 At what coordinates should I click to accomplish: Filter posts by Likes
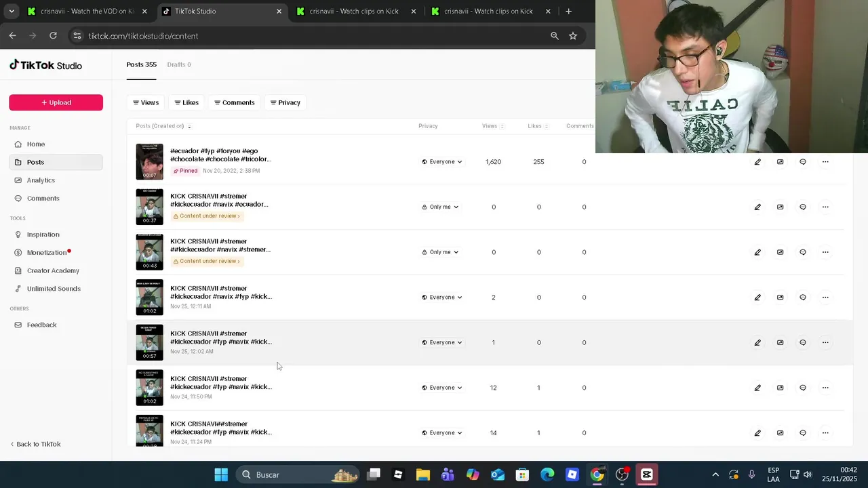click(x=186, y=102)
